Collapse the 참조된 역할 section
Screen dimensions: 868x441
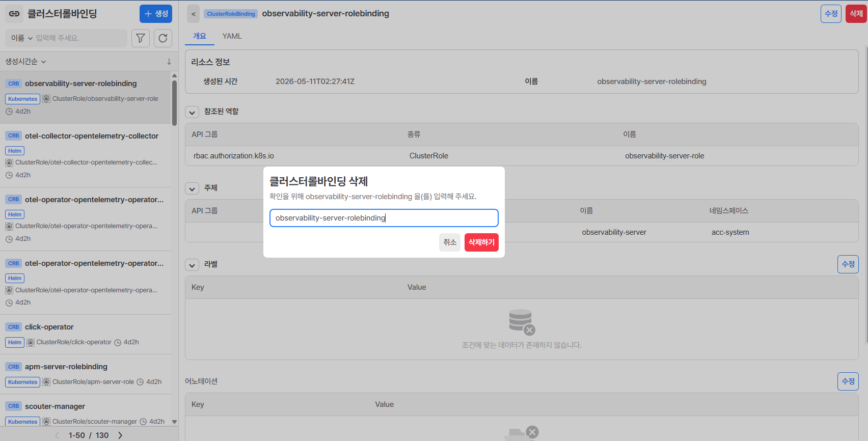192,113
